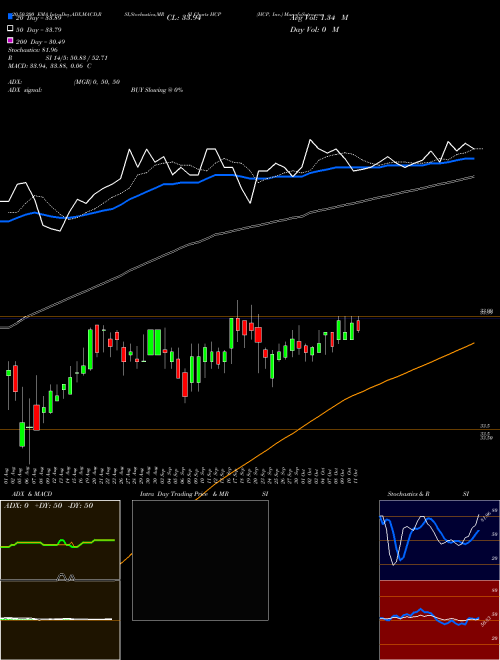The width and height of the screenshot is (500, 660).
Task: Click the '33.5' lower price level label
Action: click(x=485, y=426)
